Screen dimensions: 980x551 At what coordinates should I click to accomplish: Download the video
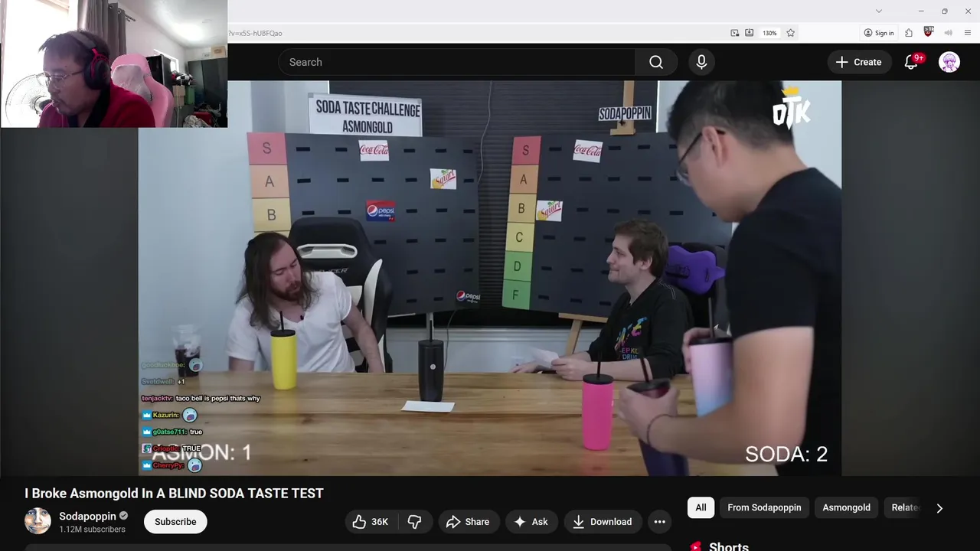(x=602, y=522)
